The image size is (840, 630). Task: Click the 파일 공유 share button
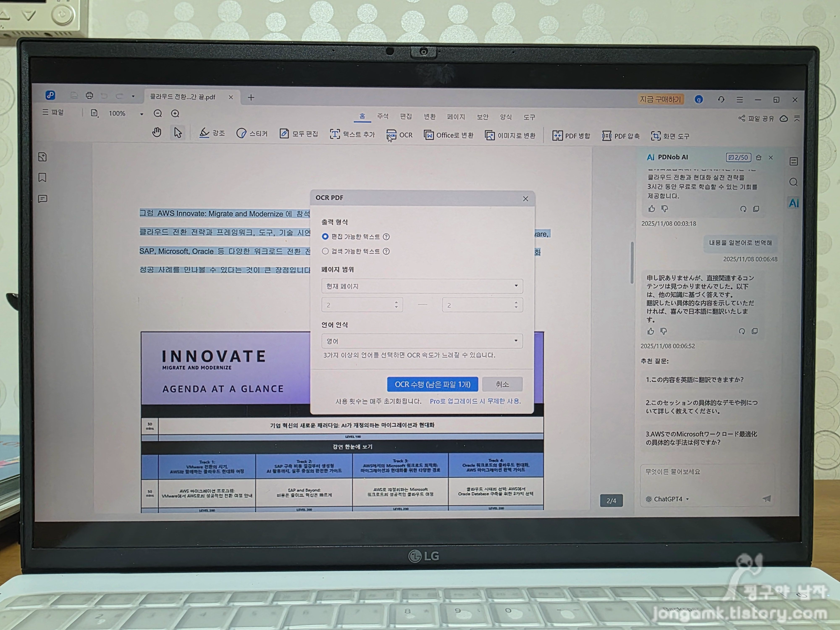point(756,118)
